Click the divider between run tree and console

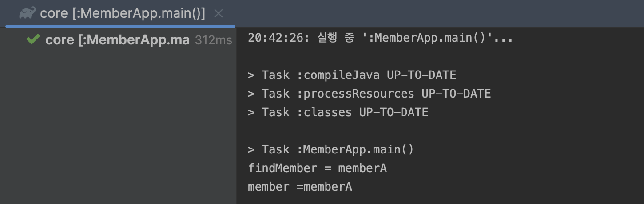237,115
